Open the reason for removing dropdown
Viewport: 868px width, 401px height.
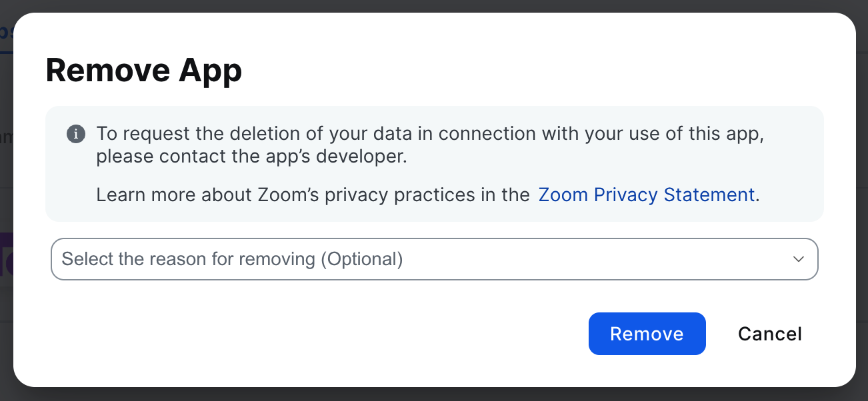(x=434, y=259)
